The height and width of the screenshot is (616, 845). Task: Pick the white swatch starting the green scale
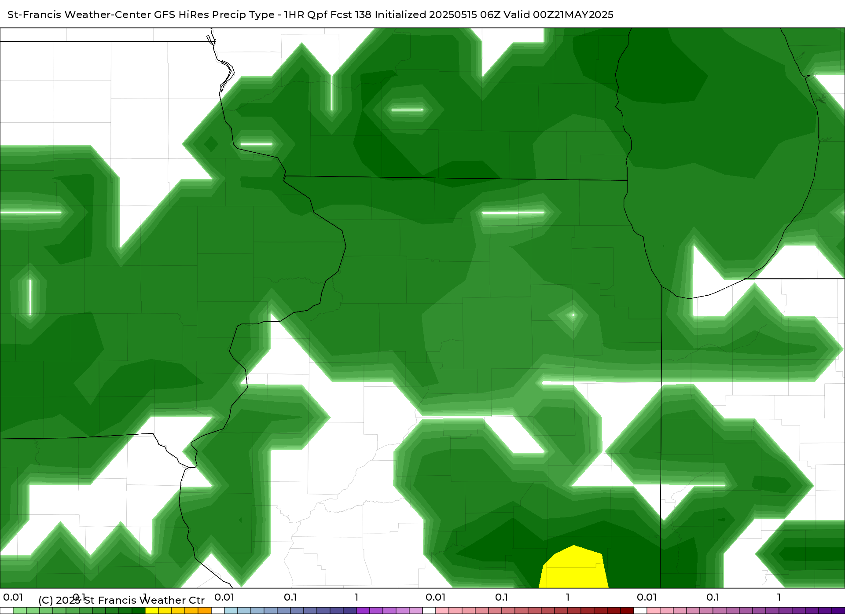click(7, 611)
